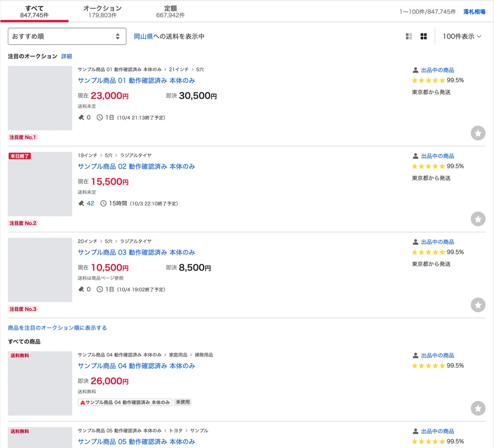Click bid hammer icon for item 01
This screenshot has width=494, height=448.
tap(81, 118)
